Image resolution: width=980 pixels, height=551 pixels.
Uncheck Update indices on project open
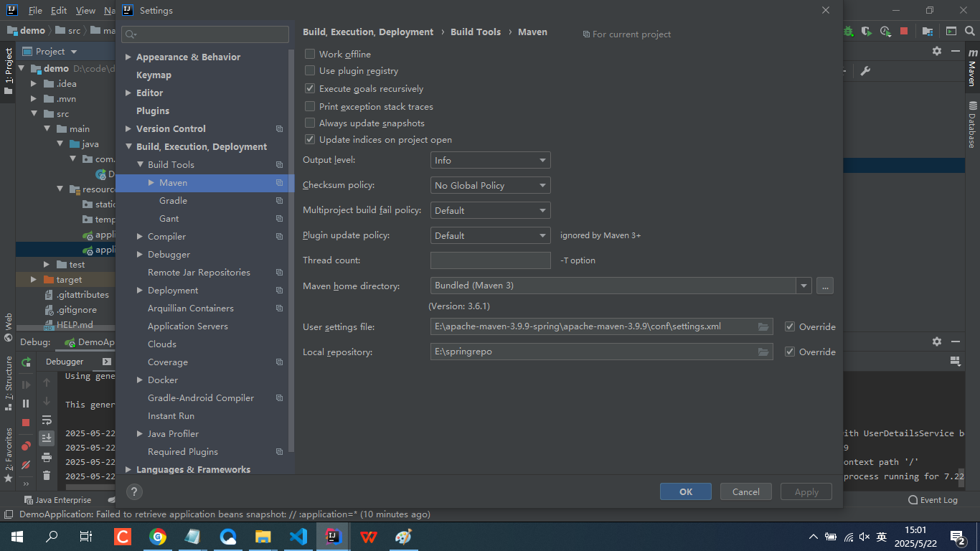point(310,139)
